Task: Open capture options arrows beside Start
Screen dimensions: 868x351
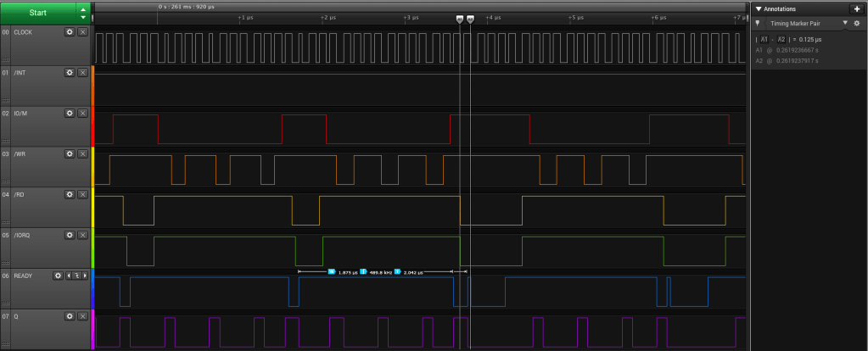Action: 82,13
